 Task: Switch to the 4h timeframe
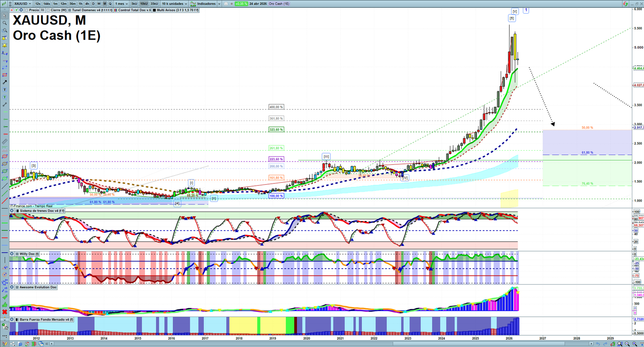87,4
